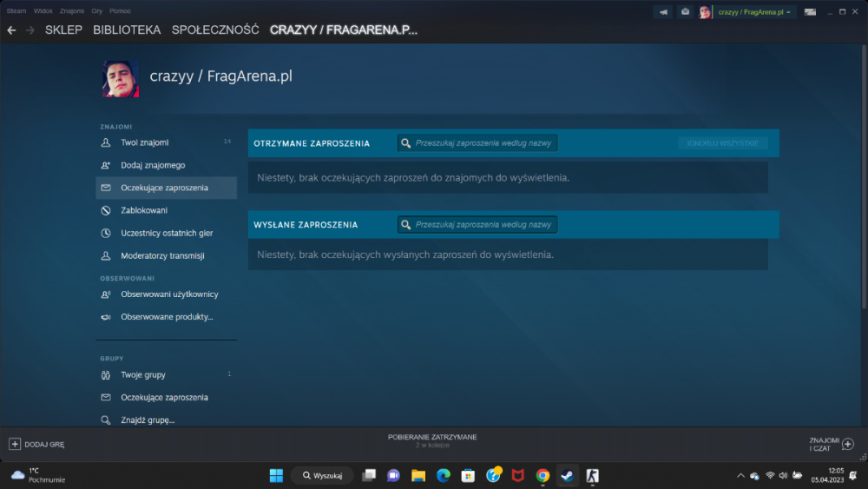This screenshot has width=868, height=489.
Task: Select Twoi znajomi in the sidebar
Action: (144, 142)
